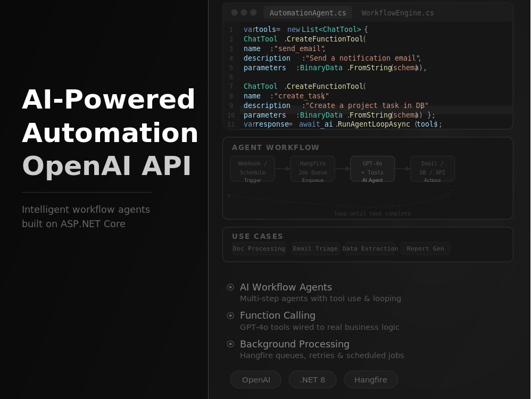Select the Email Triage use case chip

tap(315, 248)
